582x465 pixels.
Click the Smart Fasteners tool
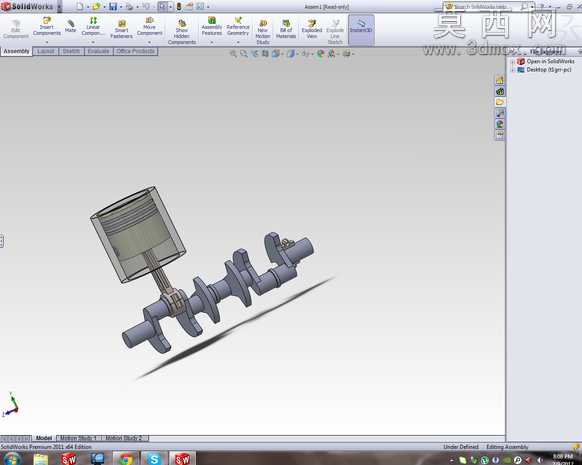tap(121, 29)
